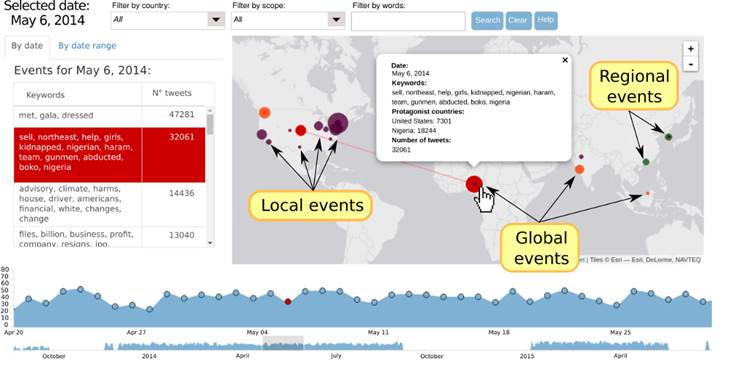The image size is (733, 370).
Task: Open the Filter by scope dropdown
Action: [288, 20]
